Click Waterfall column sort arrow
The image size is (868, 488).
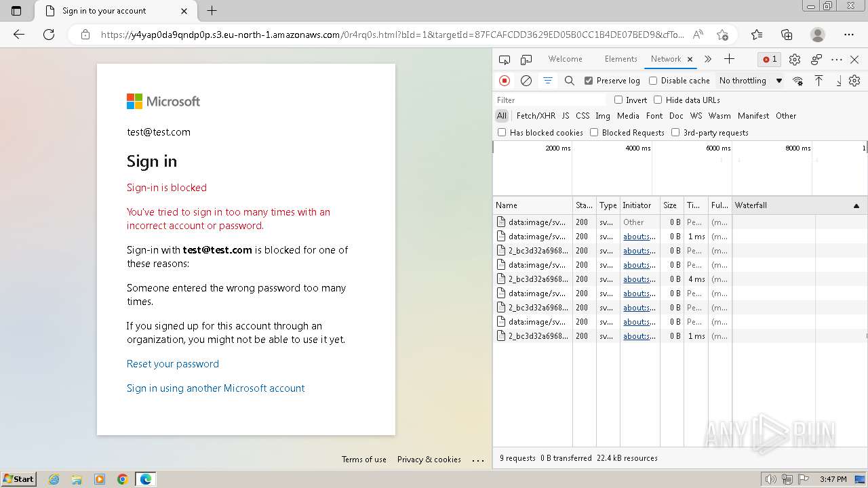856,205
